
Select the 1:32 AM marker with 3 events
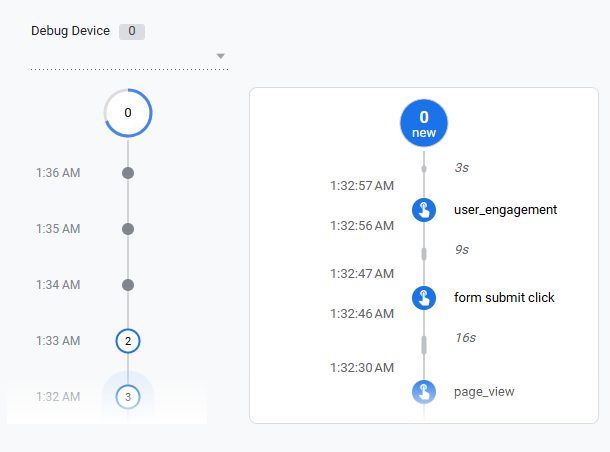point(128,397)
